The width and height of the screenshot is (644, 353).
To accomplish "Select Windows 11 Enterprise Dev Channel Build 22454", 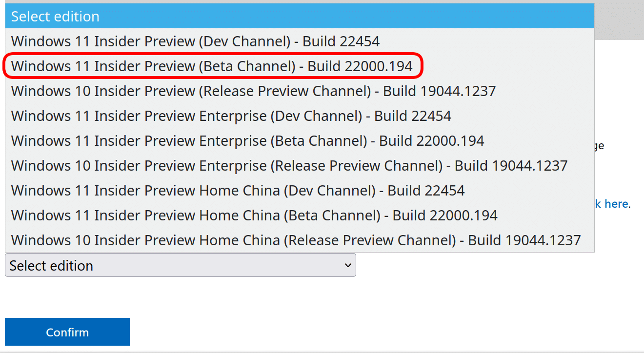I will click(231, 116).
